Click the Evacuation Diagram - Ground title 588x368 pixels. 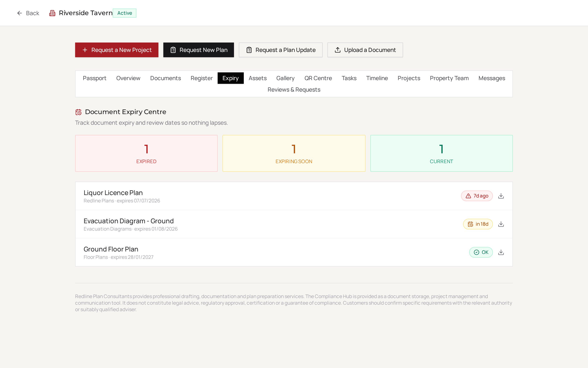[x=129, y=221]
